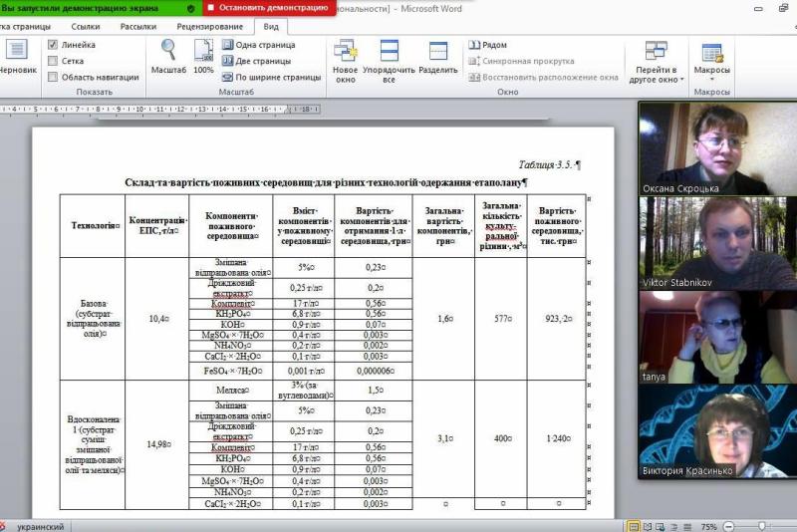Click the zoom slider in status bar
797x532 pixels.
pos(762,526)
